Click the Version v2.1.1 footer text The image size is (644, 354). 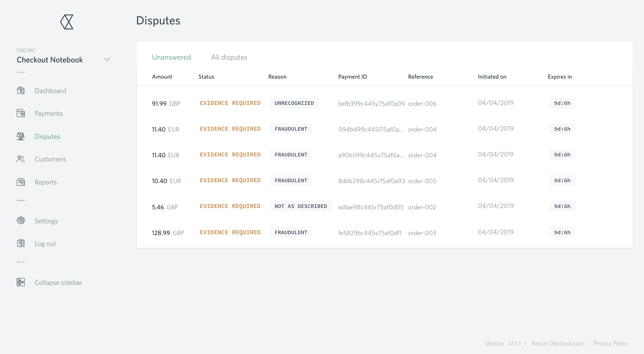(x=503, y=344)
